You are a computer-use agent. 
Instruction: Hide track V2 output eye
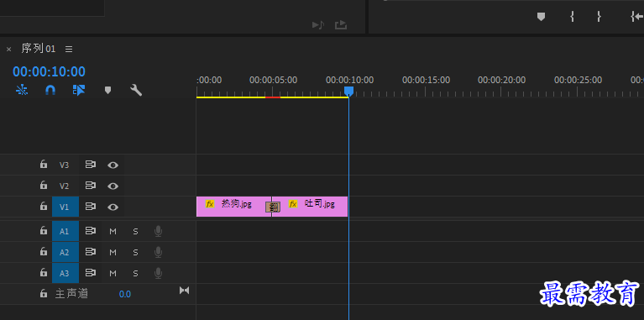[113, 186]
